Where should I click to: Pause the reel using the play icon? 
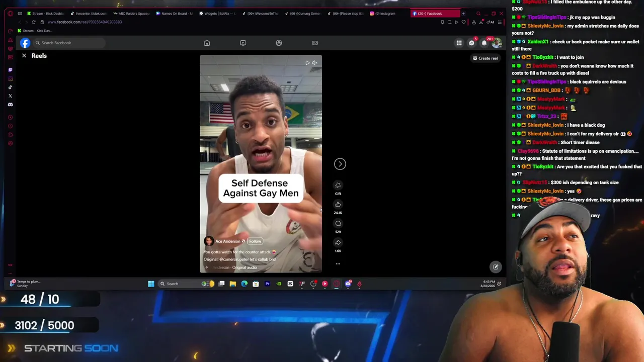pyautogui.click(x=307, y=63)
